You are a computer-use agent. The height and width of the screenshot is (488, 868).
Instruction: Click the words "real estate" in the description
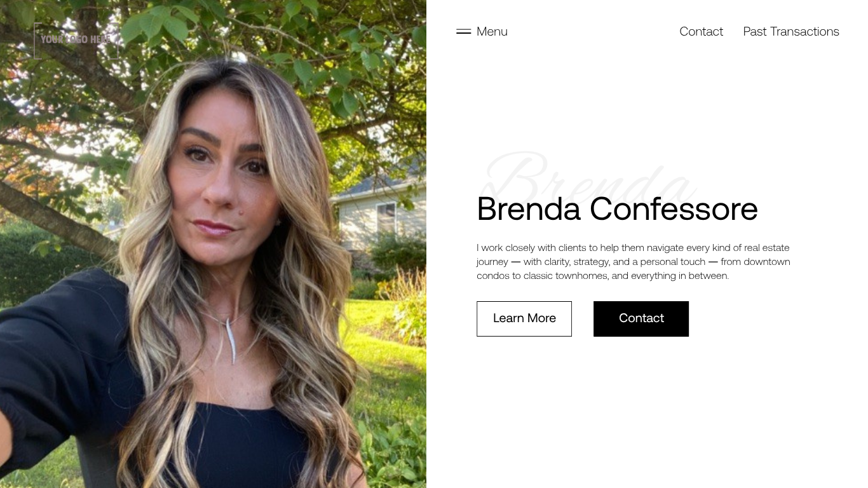pyautogui.click(x=767, y=247)
